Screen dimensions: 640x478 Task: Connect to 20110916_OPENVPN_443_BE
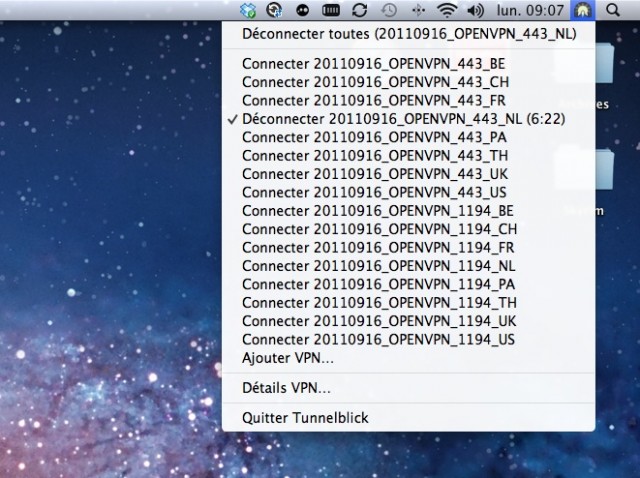pos(409,64)
